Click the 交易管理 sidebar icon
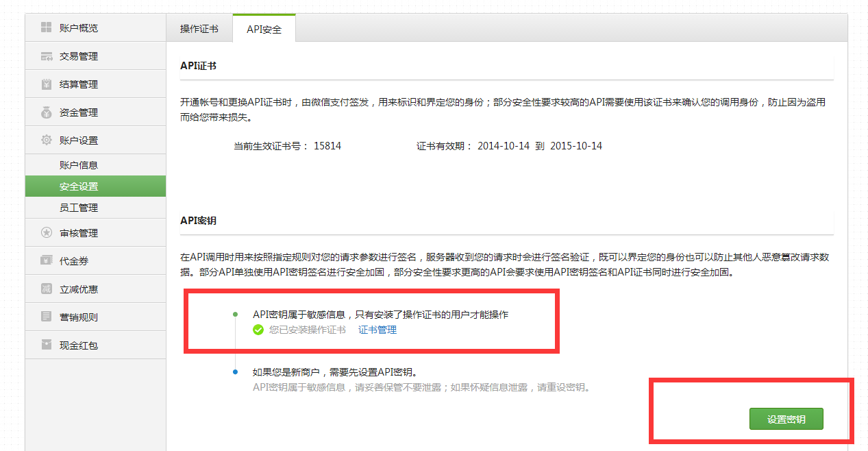The height and width of the screenshot is (451, 868). 46,56
